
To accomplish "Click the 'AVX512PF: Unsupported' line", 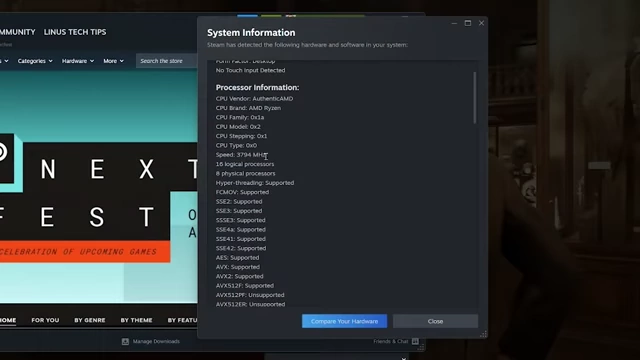I will click(x=250, y=296).
